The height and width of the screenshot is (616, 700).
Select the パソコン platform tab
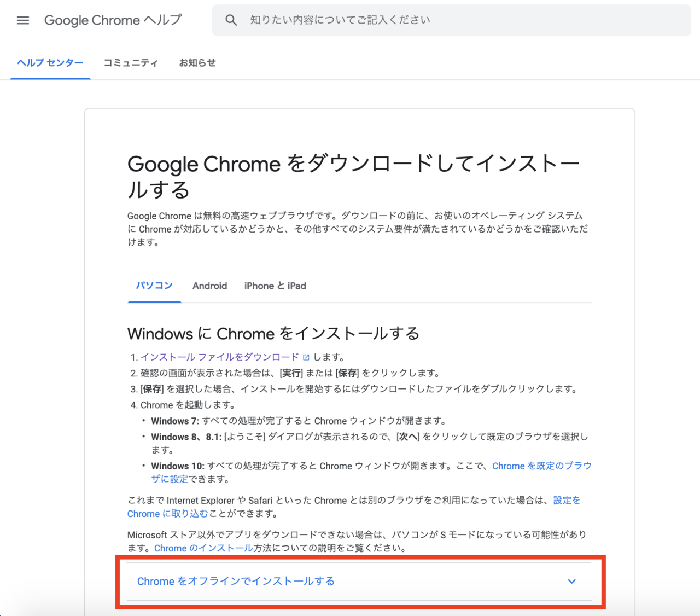pos(154,286)
